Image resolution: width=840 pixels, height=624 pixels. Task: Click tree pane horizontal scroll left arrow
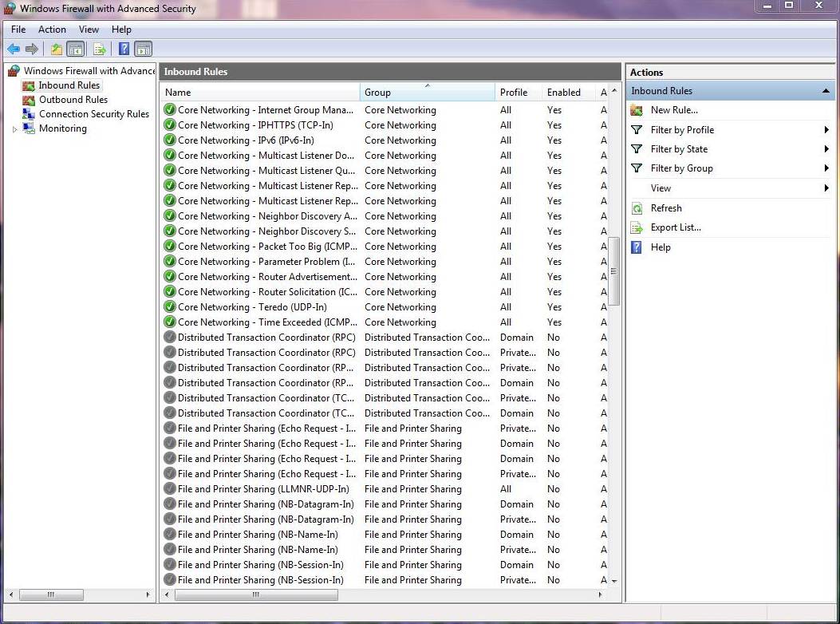(x=10, y=594)
